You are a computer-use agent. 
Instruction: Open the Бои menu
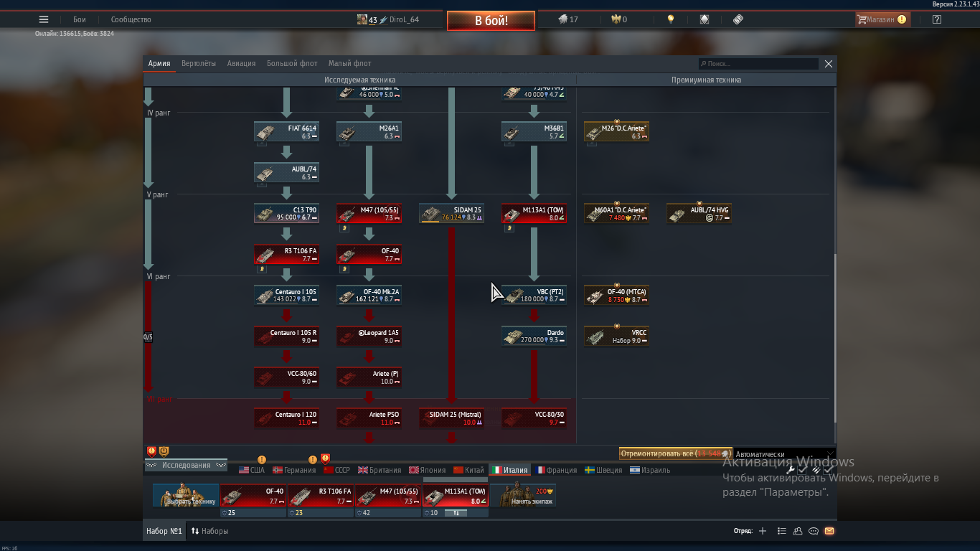tap(79, 19)
